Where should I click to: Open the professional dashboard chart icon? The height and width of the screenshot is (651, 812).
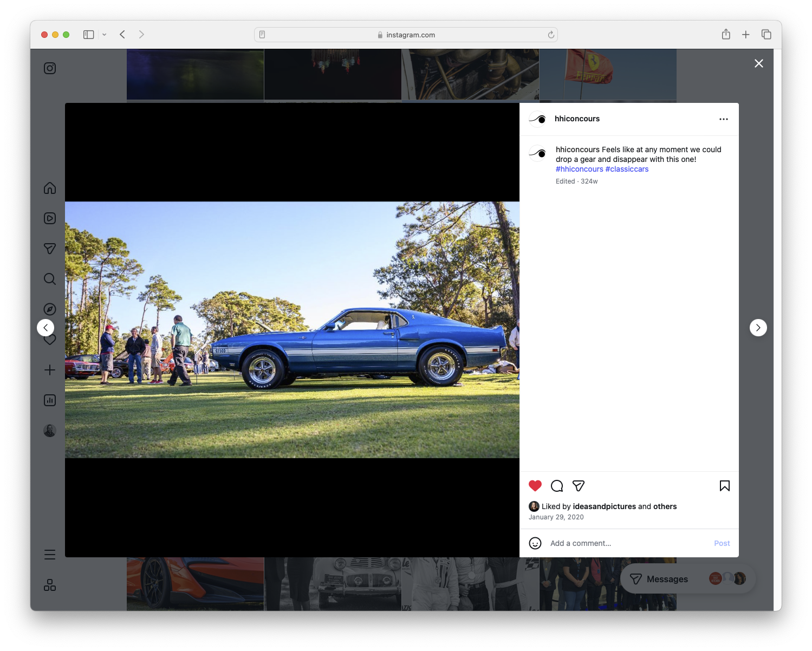[x=49, y=400]
